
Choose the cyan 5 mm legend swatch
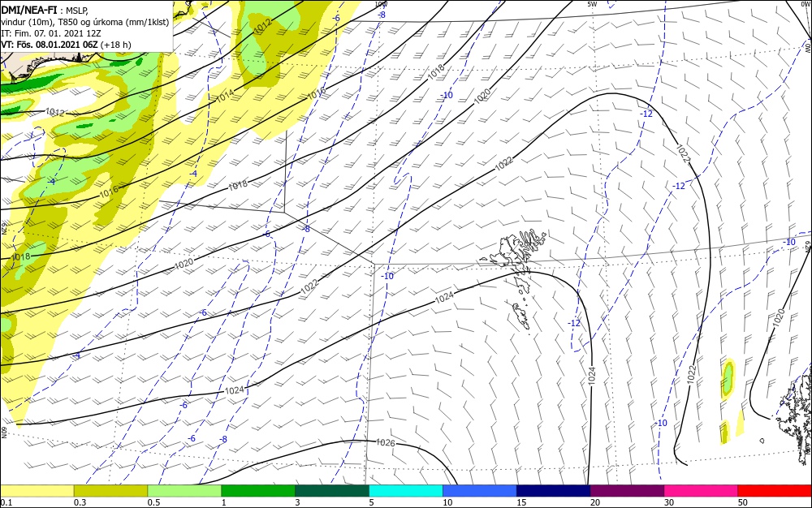tap(406, 491)
